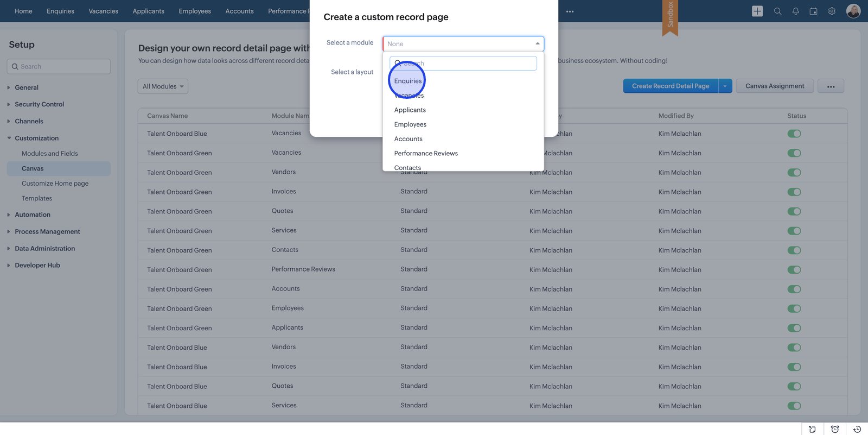868x435 pixels.
Task: Open the user profile avatar
Action: pyautogui.click(x=853, y=11)
